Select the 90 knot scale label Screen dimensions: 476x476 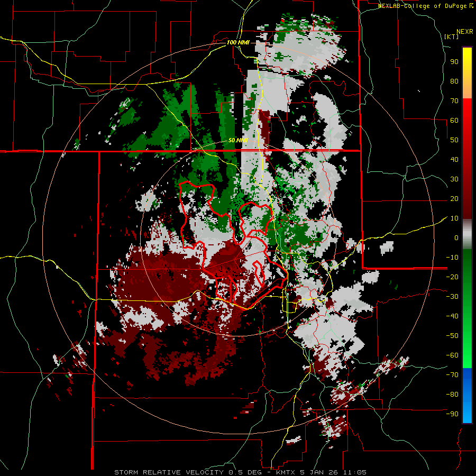click(454, 62)
